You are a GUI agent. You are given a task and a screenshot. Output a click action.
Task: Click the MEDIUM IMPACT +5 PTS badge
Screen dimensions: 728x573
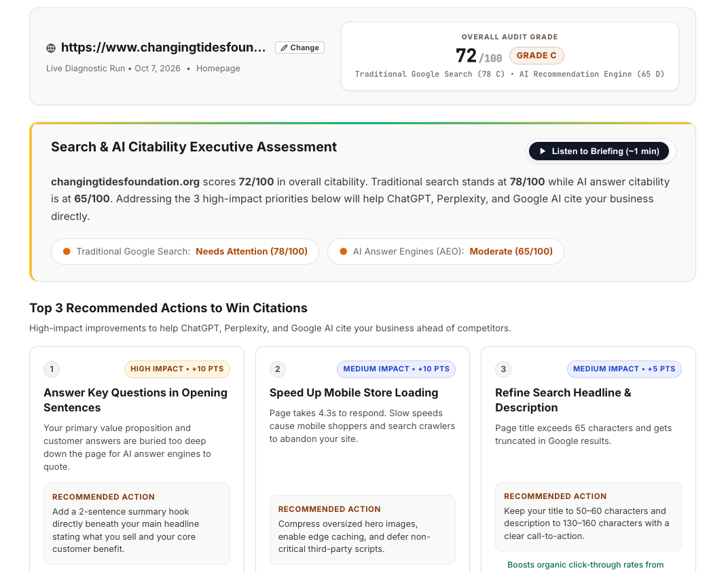pos(624,369)
